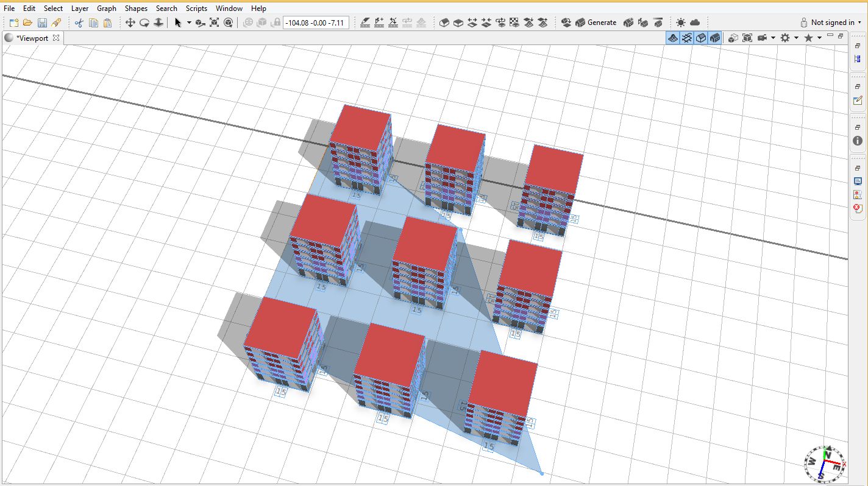Toggle terrain map layer visibility
This screenshot has width=868, height=486.
pyautogui.click(x=673, y=38)
